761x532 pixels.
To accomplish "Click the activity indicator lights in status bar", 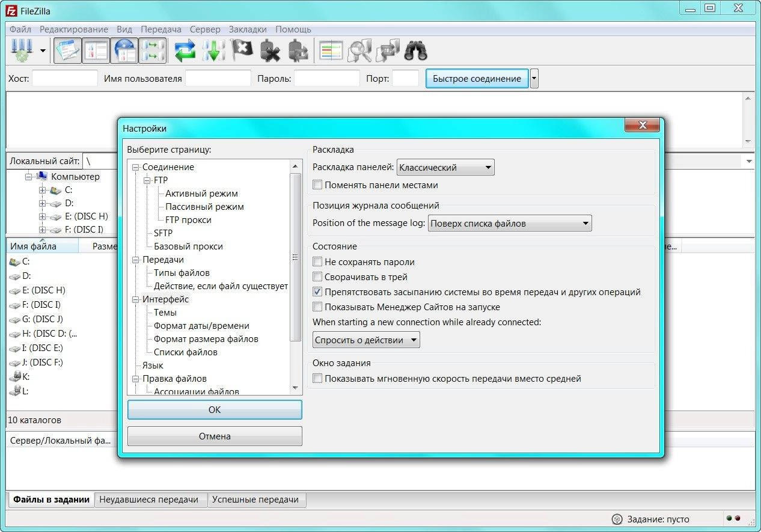I will pos(733,518).
